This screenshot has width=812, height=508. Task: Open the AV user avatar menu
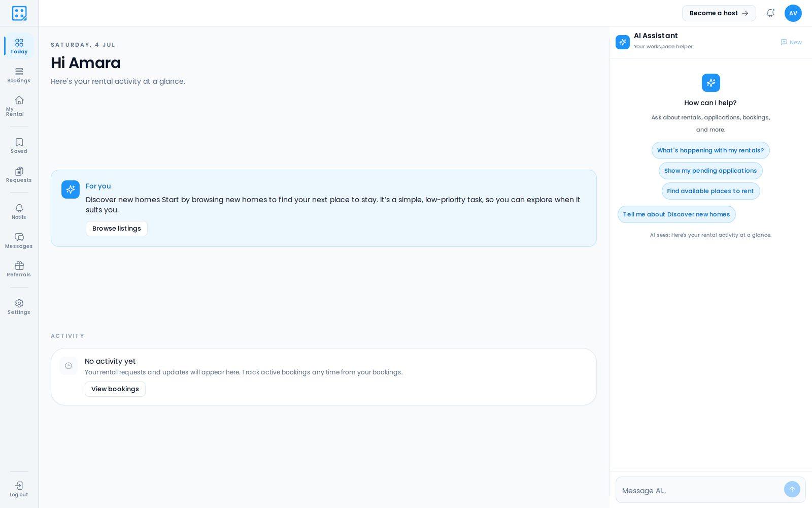click(x=793, y=13)
